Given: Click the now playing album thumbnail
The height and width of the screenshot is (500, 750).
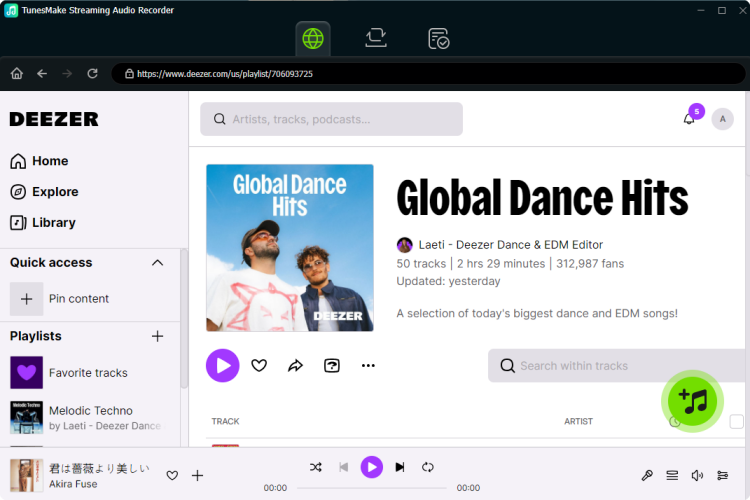Looking at the screenshot, I should tap(26, 476).
